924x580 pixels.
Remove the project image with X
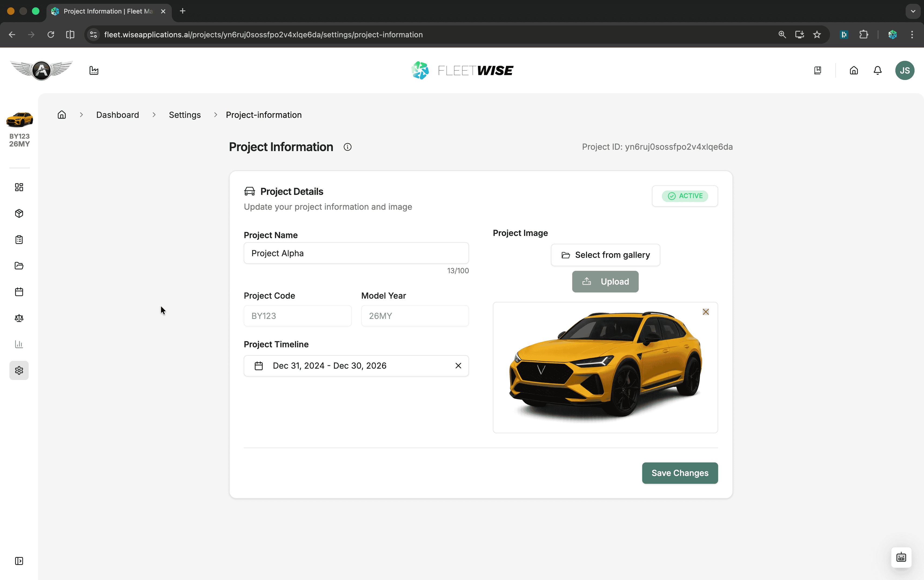coord(705,312)
